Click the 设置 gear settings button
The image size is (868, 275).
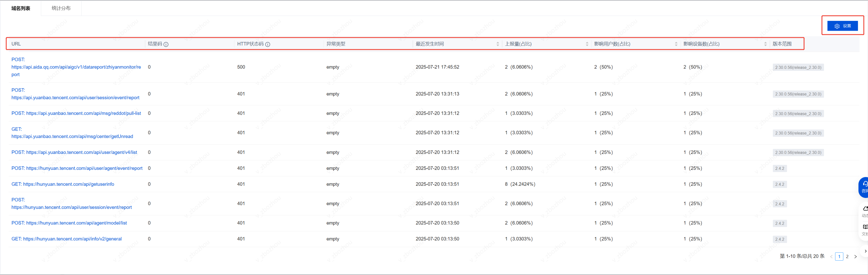click(842, 26)
